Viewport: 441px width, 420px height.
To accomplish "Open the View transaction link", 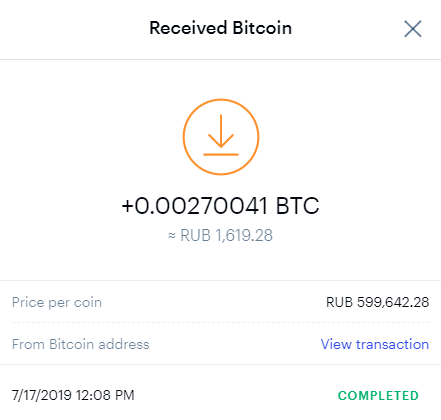I will [x=375, y=344].
